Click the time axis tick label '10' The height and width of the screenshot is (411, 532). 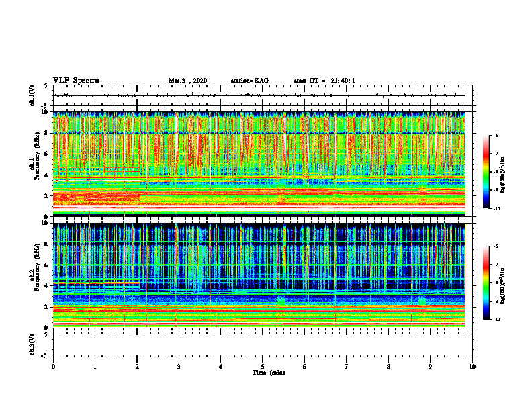pyautogui.click(x=472, y=367)
